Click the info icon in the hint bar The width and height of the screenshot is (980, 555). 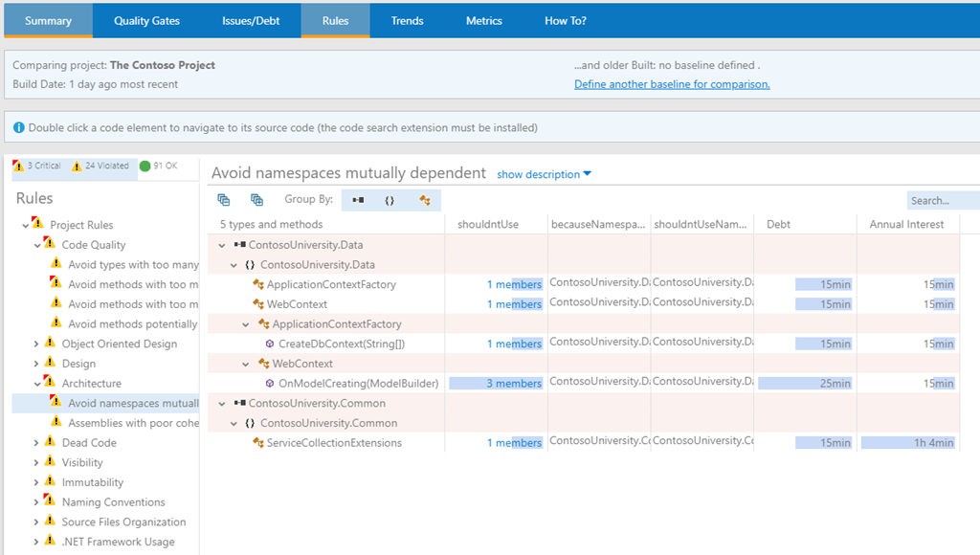point(19,127)
